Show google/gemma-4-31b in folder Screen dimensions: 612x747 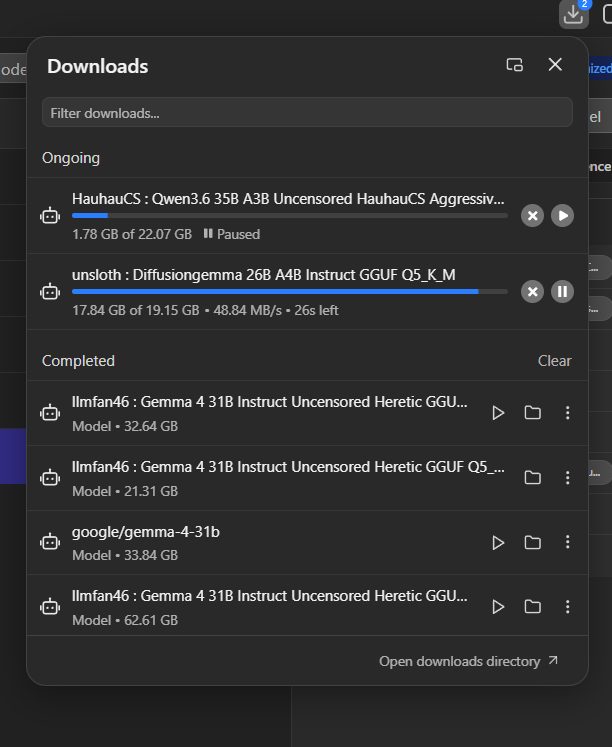point(532,543)
